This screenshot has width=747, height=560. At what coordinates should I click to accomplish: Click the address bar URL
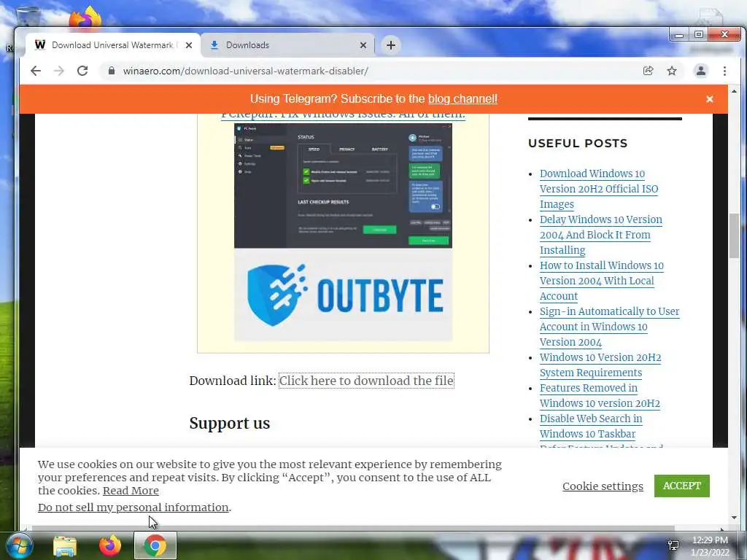click(245, 71)
